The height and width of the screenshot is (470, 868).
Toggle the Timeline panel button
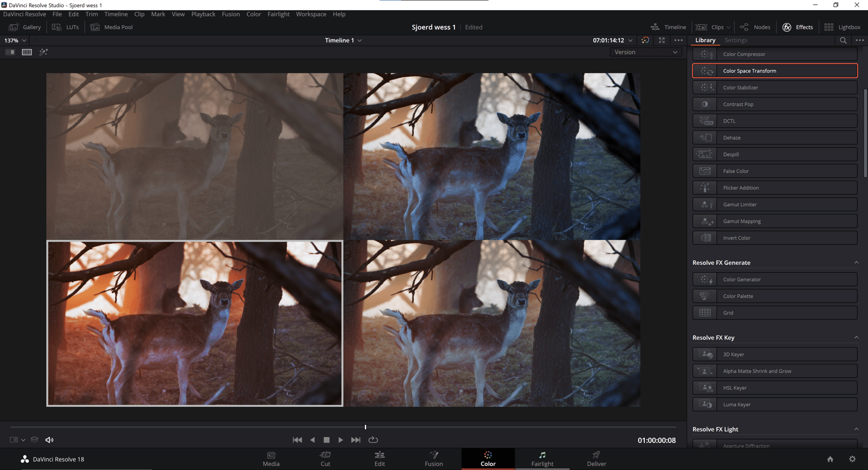pos(668,27)
